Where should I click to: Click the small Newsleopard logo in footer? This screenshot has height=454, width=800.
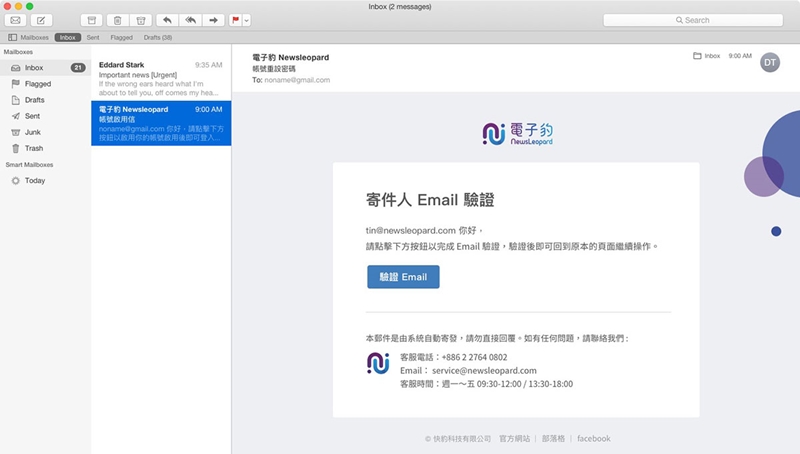pos(378,363)
